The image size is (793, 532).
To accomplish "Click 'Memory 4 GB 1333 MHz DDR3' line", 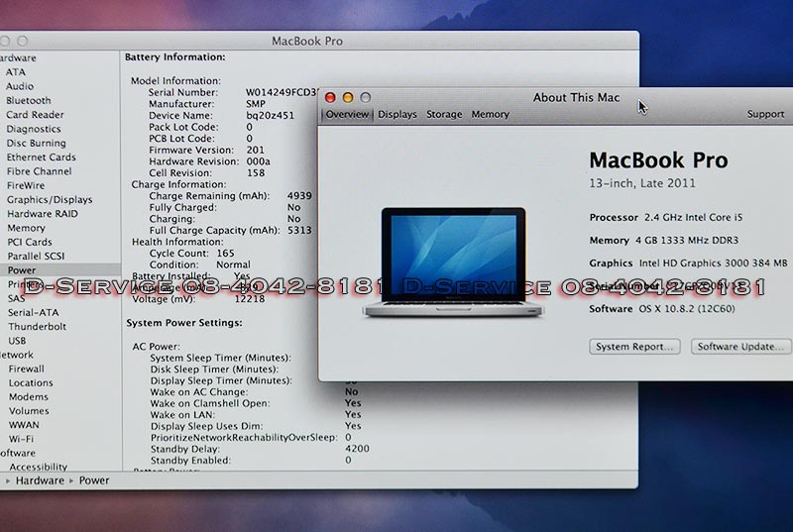I will (663, 240).
